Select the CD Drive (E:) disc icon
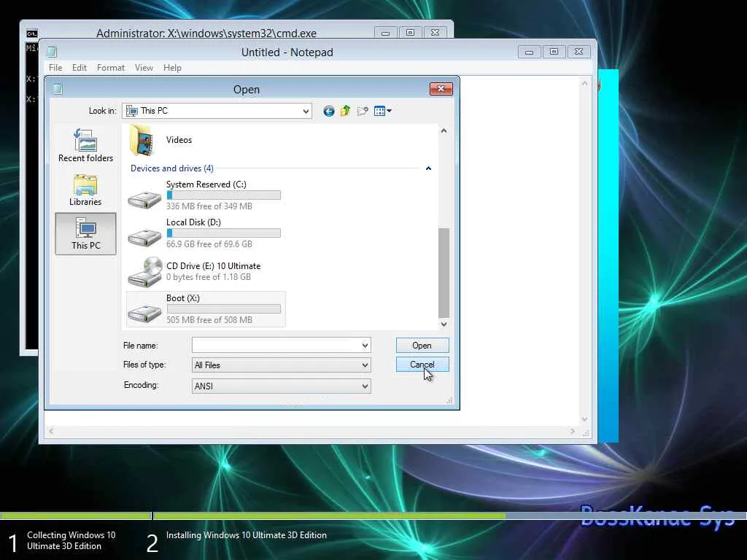The width and height of the screenshot is (747, 560). pyautogui.click(x=145, y=273)
